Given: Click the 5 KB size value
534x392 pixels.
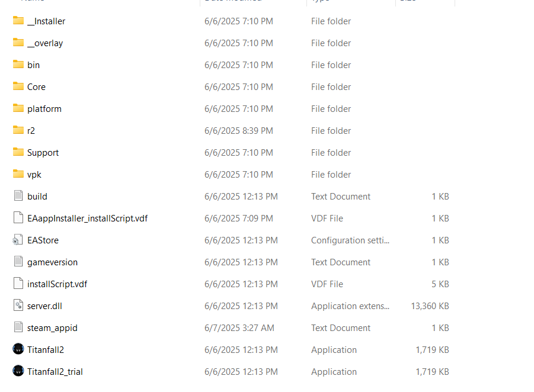Looking at the screenshot, I should tap(440, 284).
